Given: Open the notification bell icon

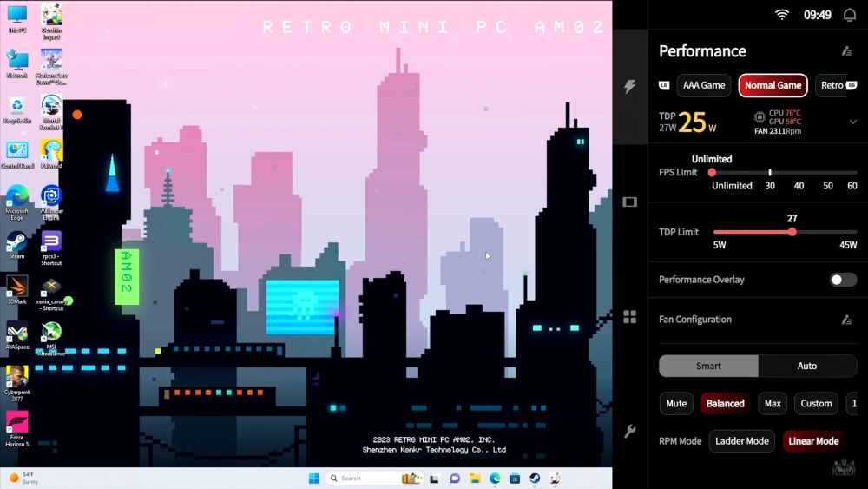Looking at the screenshot, I should tap(849, 15).
